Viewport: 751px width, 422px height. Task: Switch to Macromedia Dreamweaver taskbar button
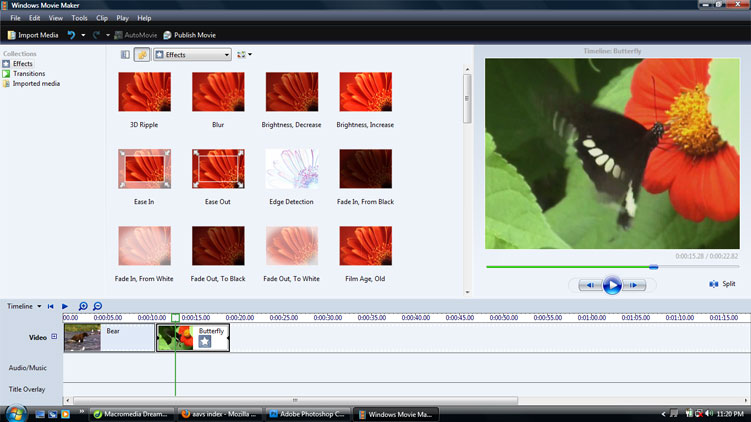(x=131, y=414)
